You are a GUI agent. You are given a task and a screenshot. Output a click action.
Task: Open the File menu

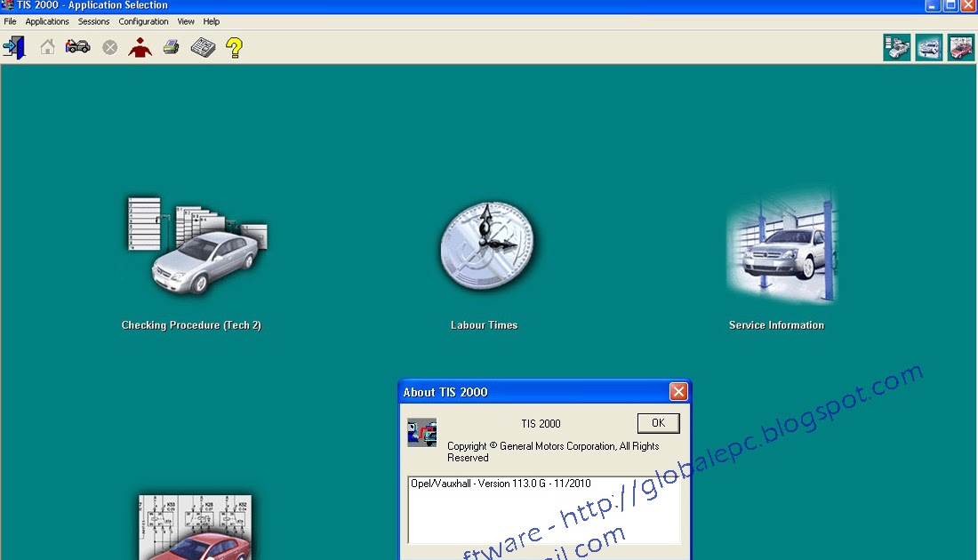click(10, 21)
